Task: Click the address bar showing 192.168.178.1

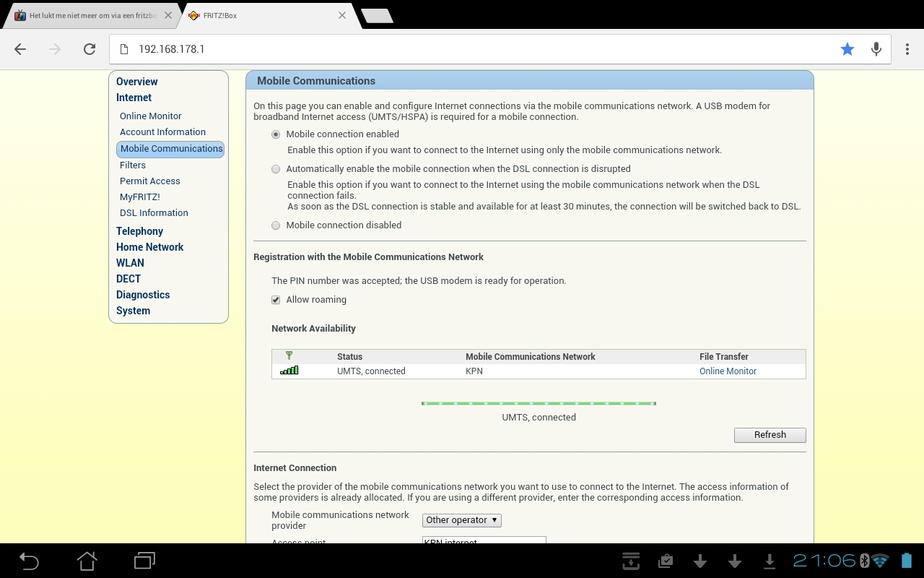Action: [x=475, y=49]
